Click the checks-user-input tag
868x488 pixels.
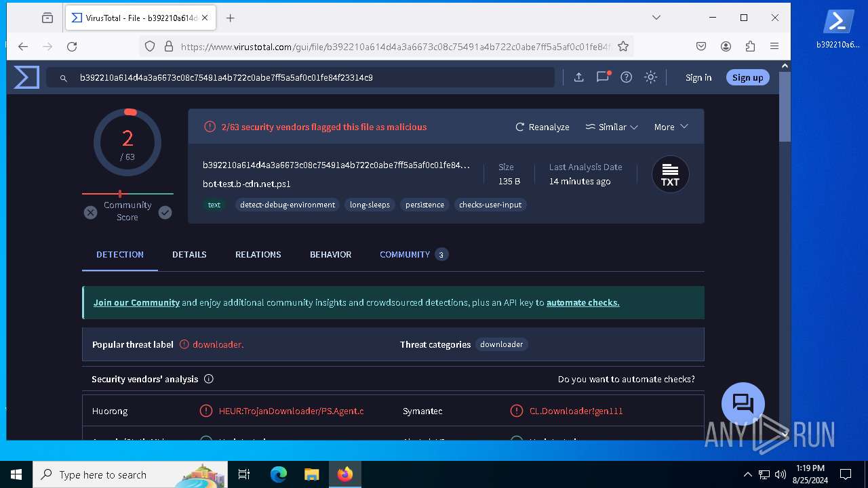click(490, 205)
